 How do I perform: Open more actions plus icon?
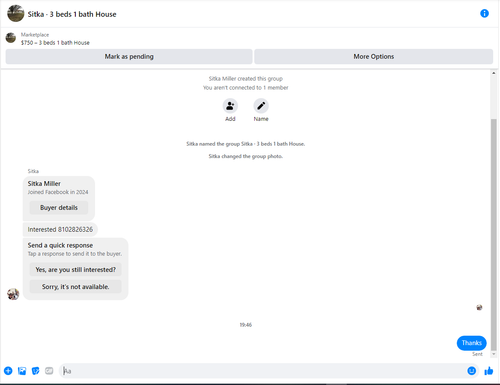tap(8, 371)
